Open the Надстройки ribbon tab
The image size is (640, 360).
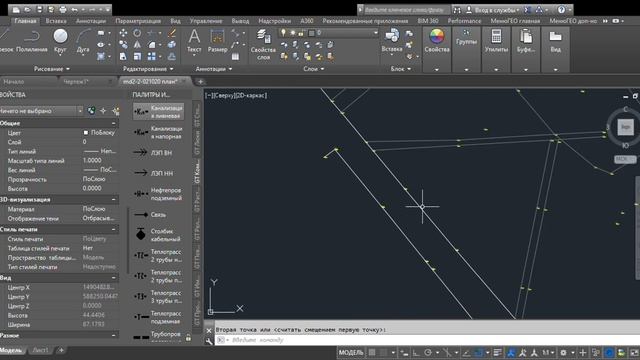(x=274, y=21)
